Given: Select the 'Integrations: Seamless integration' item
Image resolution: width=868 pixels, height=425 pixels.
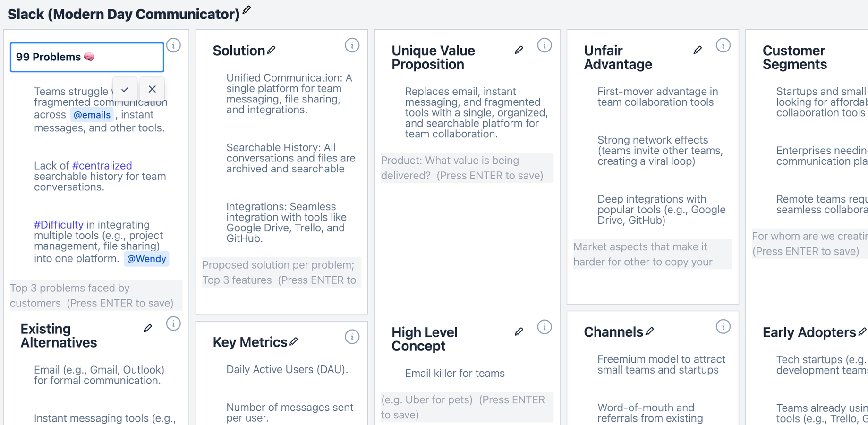Looking at the screenshot, I should 287,222.
